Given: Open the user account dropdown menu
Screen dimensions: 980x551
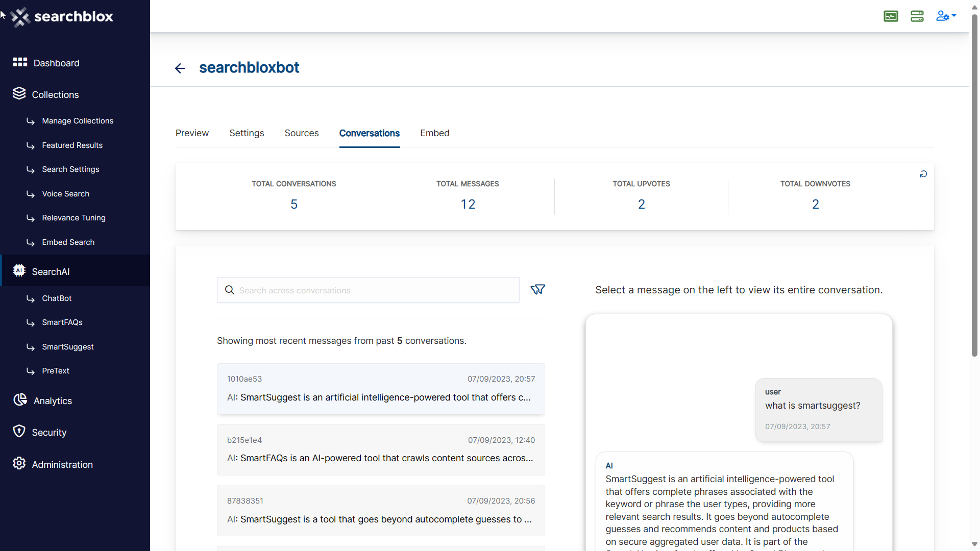Looking at the screenshot, I should click(946, 16).
